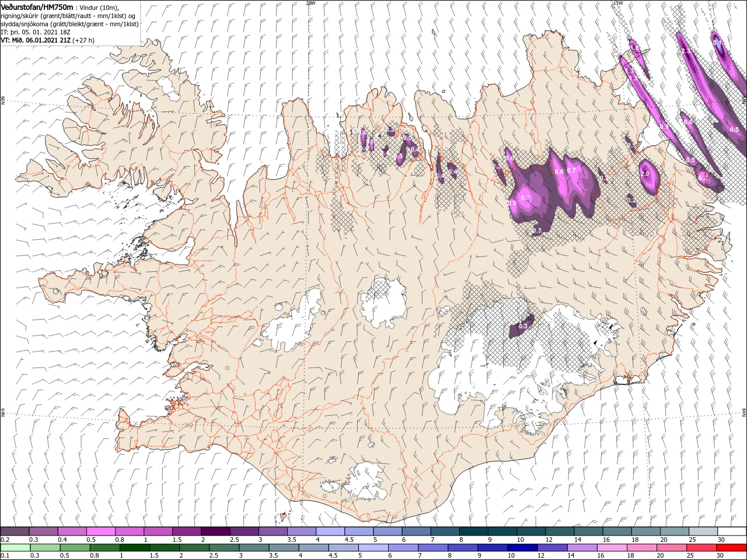The image size is (747, 560).
Task: Pick snow-scale swatch between 1.5 and 2
Action: (187, 531)
